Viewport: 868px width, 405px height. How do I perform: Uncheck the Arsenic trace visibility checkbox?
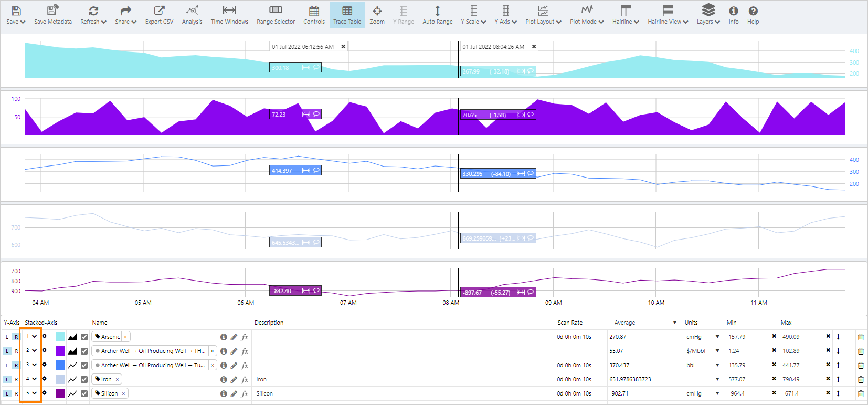click(84, 337)
